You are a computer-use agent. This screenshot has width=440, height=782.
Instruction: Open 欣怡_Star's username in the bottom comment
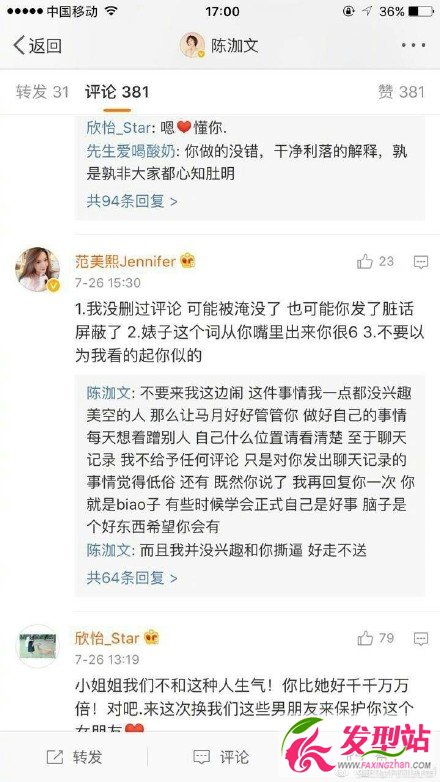click(x=107, y=637)
